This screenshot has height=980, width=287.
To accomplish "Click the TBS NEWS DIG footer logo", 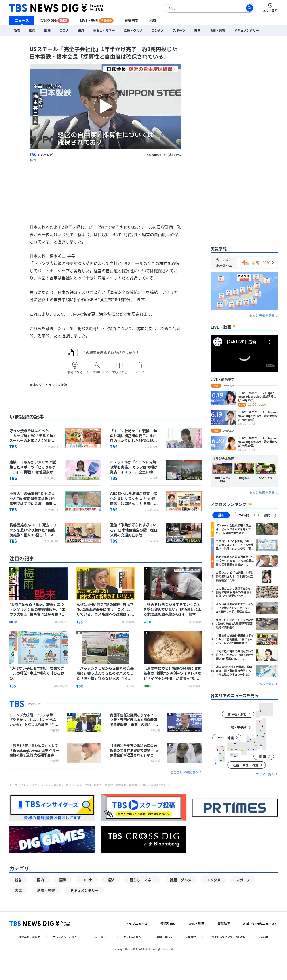I will pyautogui.click(x=40, y=923).
